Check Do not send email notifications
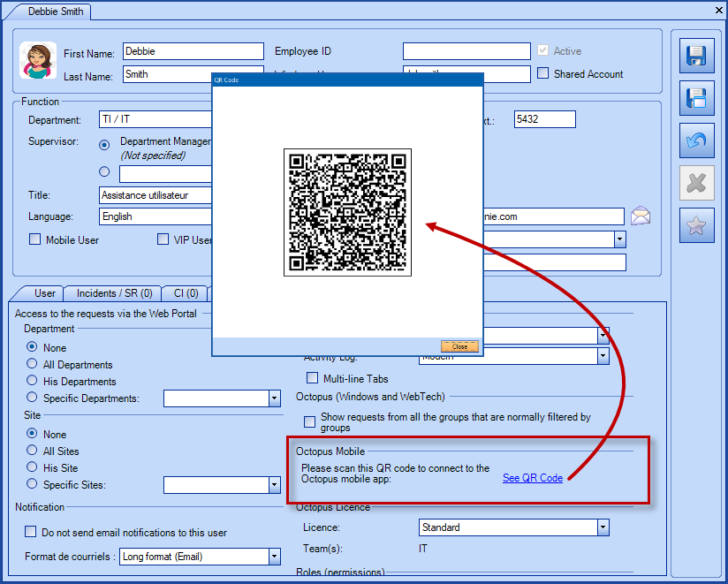This screenshot has height=584, width=728. point(30,532)
